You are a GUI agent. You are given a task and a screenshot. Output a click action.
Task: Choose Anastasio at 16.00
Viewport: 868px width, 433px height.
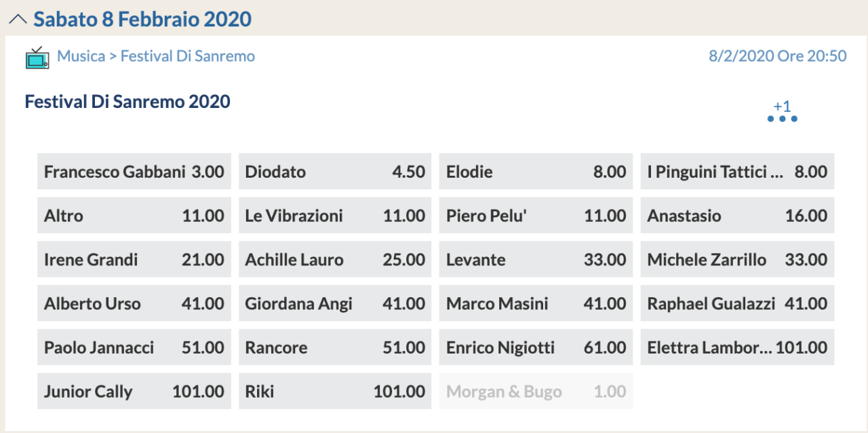737,215
